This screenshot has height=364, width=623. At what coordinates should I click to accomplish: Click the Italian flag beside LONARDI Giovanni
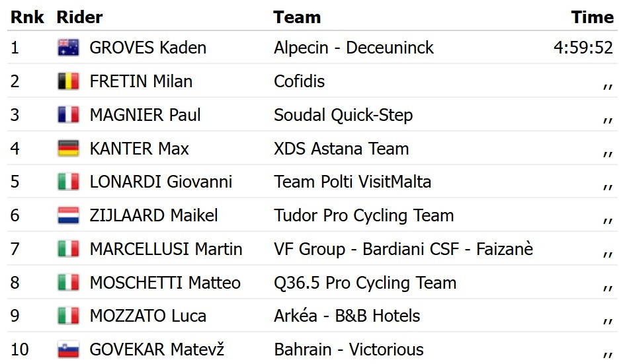68,182
